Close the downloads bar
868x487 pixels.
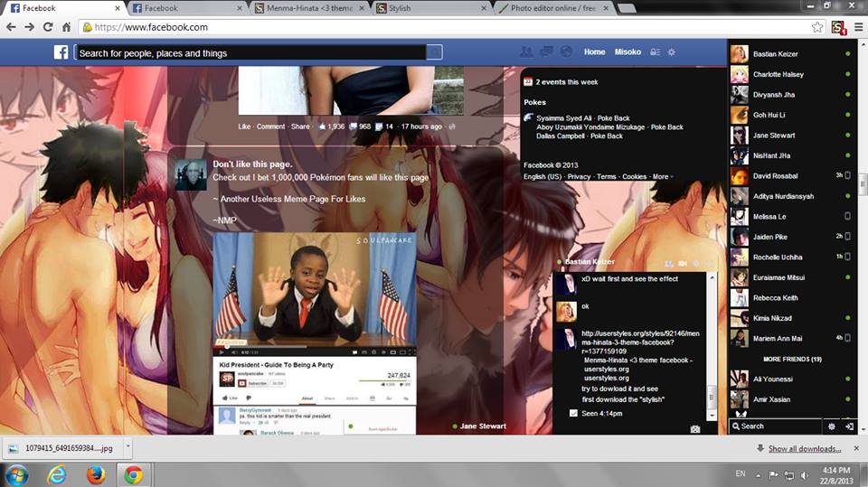point(856,448)
